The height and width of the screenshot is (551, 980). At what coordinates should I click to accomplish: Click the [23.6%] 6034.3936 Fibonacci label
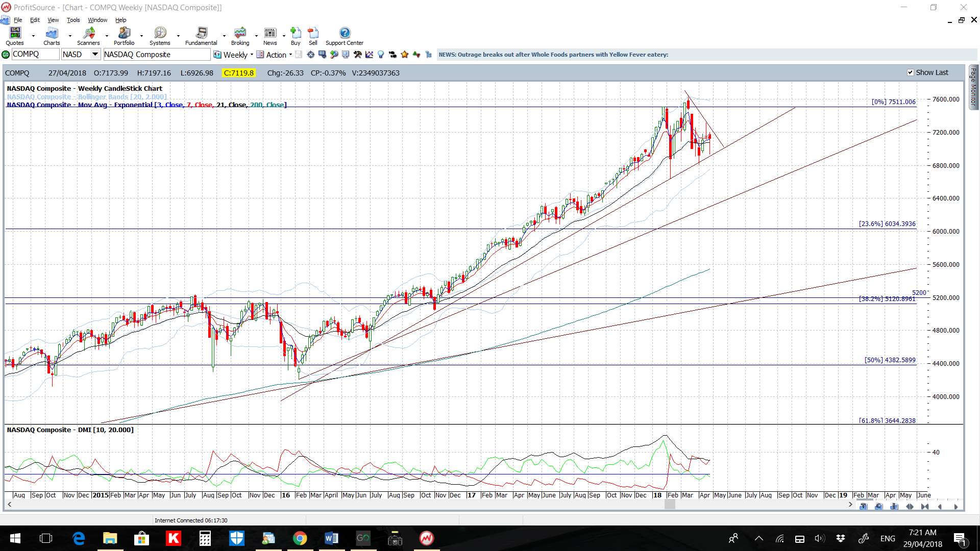pos(887,224)
